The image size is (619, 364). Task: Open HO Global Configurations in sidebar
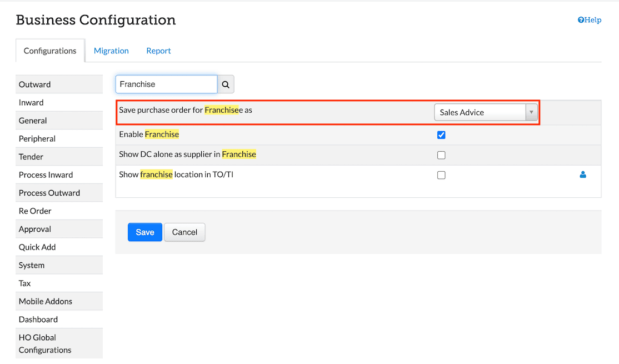[x=44, y=343]
